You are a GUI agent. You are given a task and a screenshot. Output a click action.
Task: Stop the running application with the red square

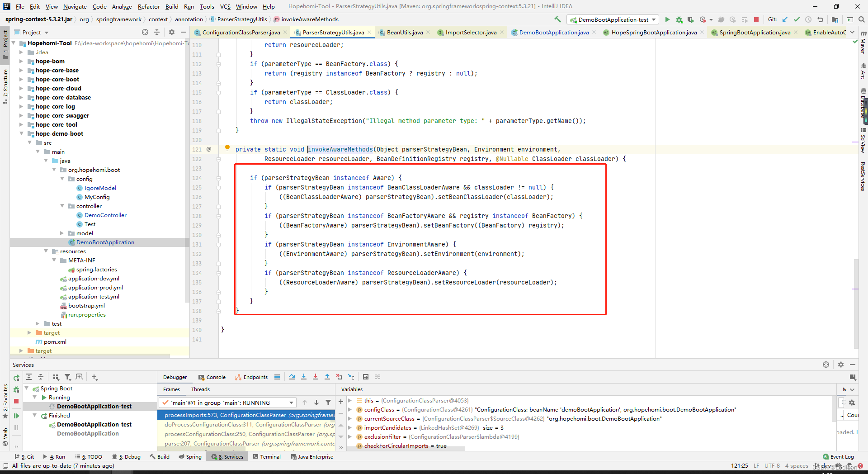756,19
